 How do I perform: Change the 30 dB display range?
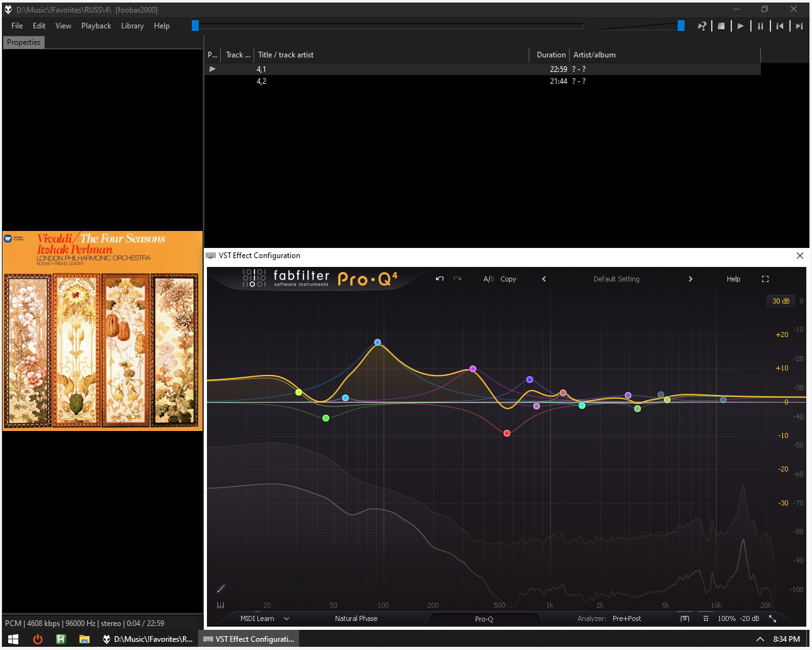tap(781, 301)
